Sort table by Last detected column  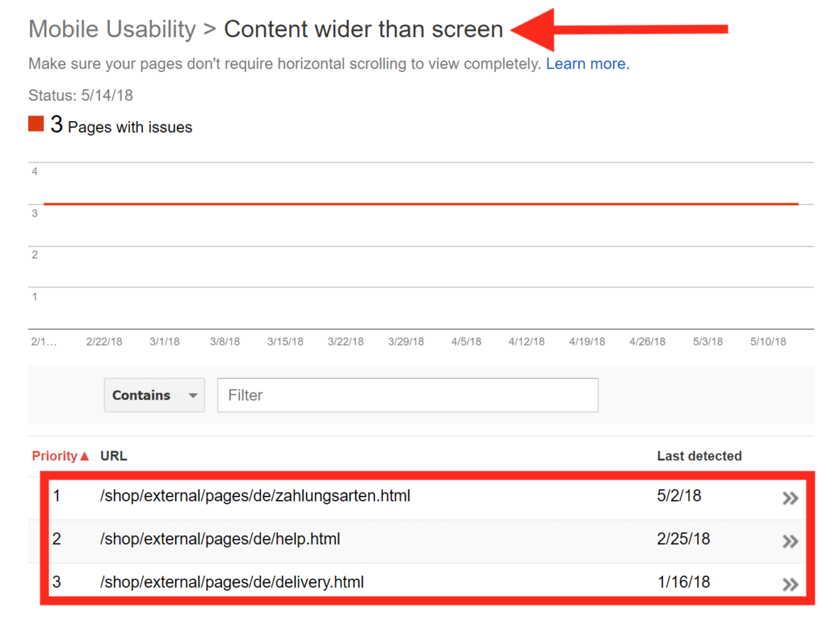[x=699, y=456]
